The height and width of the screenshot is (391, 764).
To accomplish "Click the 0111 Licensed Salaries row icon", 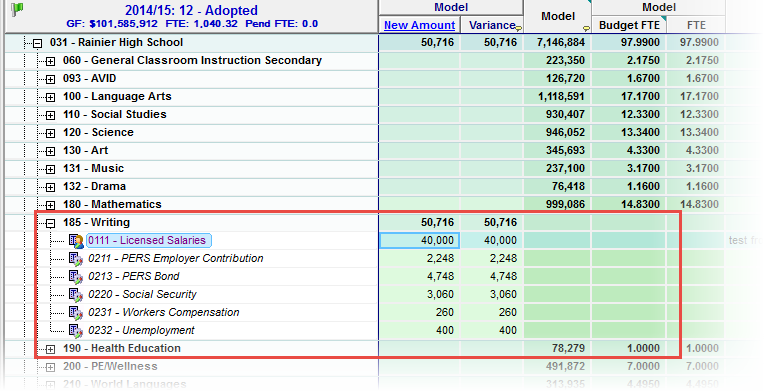I will point(76,240).
